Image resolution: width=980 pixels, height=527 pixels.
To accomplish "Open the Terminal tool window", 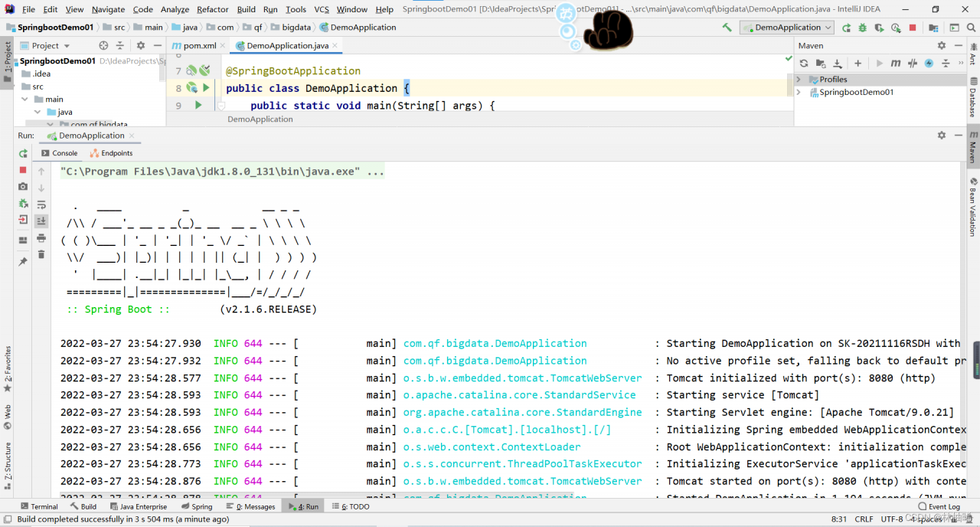I will (38, 506).
